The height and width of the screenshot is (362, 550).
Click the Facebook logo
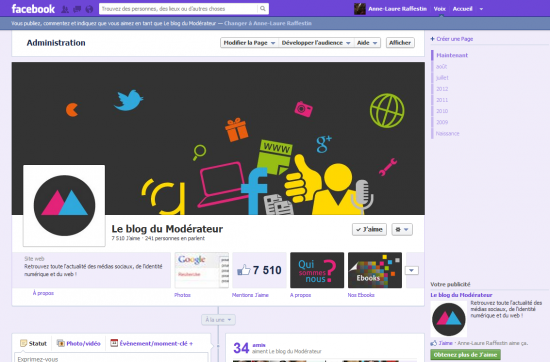tap(33, 9)
